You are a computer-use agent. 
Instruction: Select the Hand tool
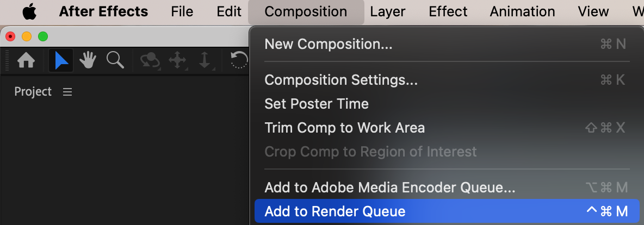point(88,60)
